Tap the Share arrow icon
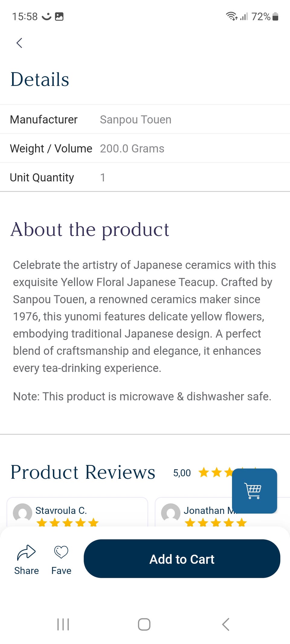The image size is (290, 644). [26, 553]
